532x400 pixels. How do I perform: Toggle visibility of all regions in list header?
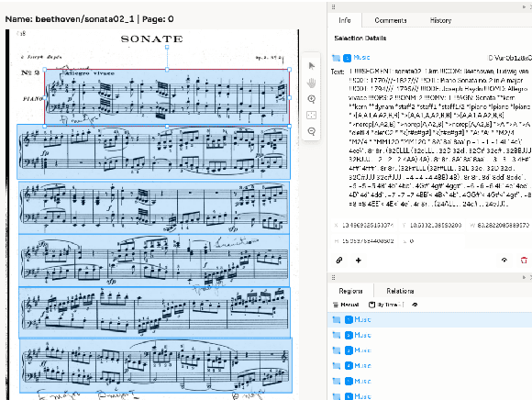pos(415,305)
